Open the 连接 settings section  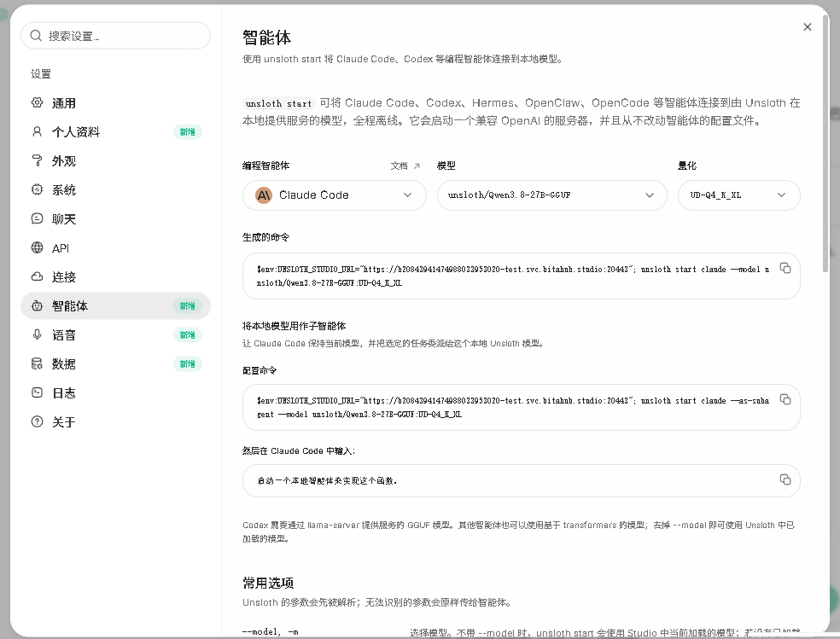(115, 276)
